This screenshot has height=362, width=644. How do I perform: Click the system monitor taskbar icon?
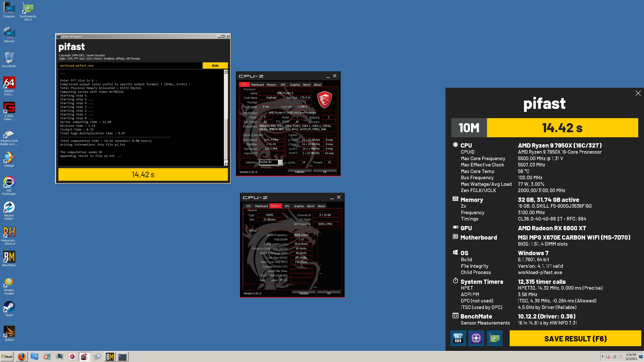tap(59, 356)
